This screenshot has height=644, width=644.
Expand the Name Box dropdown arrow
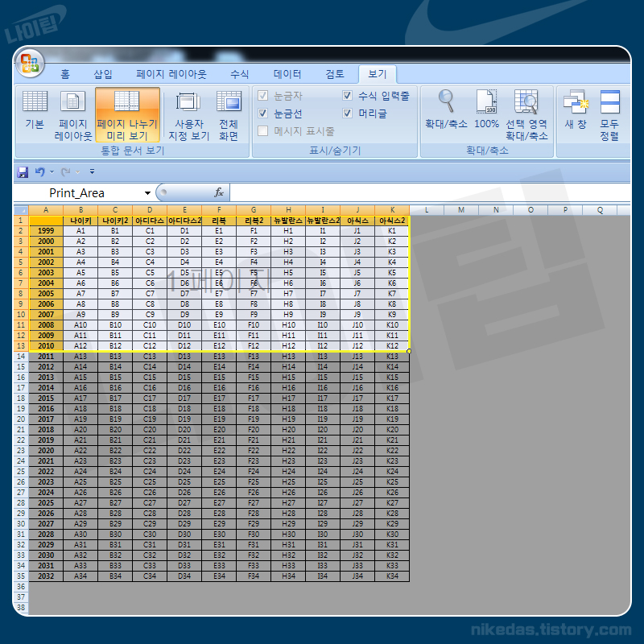[147, 192]
